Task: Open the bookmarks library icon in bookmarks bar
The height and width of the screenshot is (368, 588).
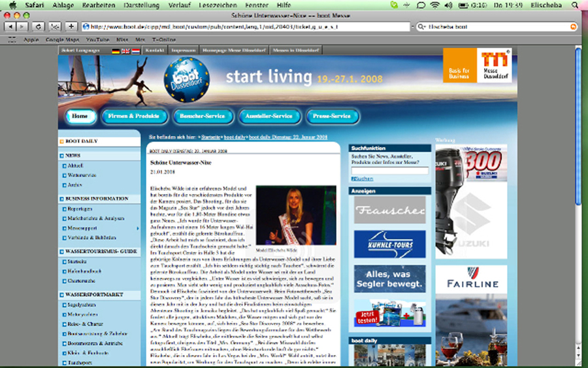Action: tap(12, 39)
